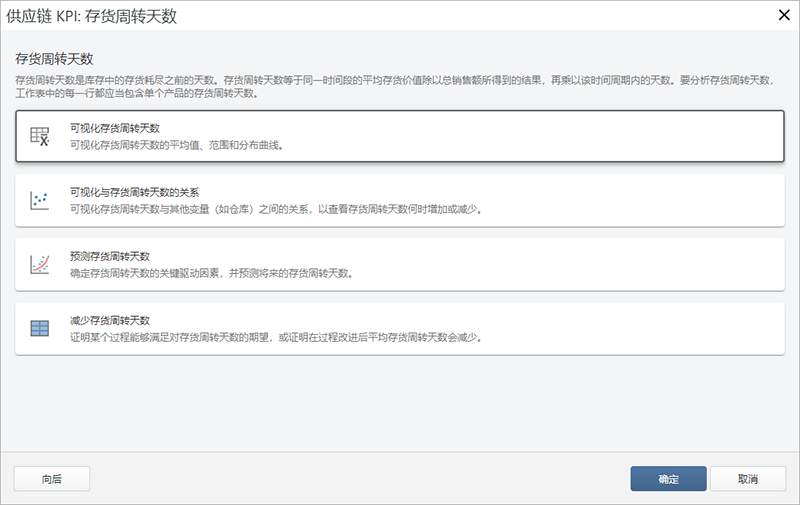Pick the 预测存货周转天数 option title
800x505 pixels.
[x=109, y=256]
